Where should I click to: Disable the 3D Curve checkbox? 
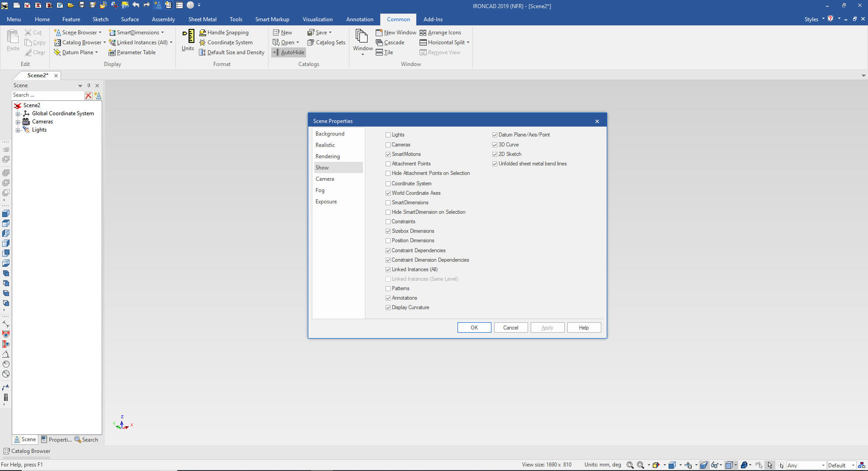coord(495,145)
